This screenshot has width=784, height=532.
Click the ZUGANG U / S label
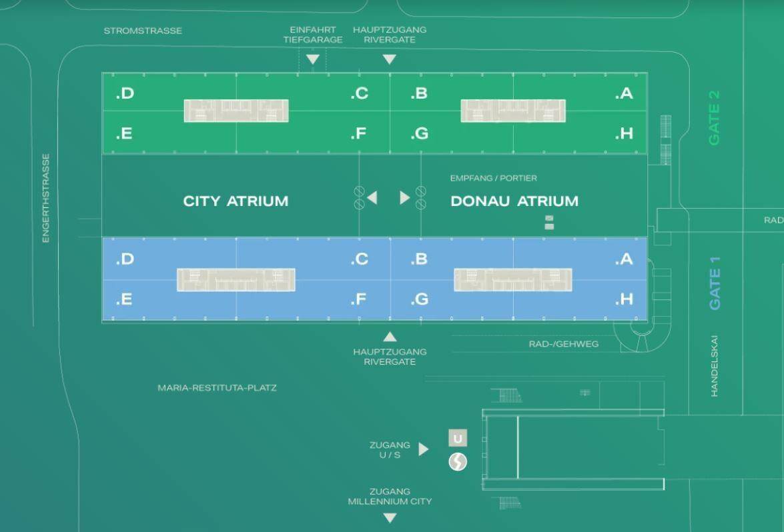(390, 450)
